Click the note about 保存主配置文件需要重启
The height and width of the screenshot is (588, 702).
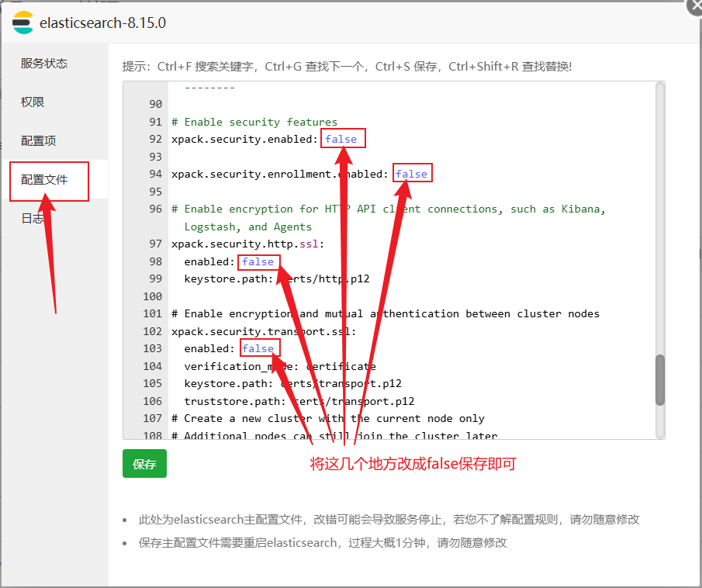click(x=323, y=543)
